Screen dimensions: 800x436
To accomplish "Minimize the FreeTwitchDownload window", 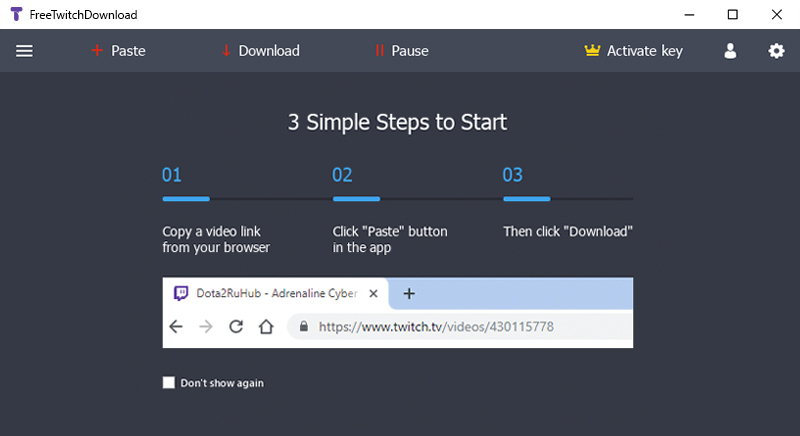I will 689,15.
